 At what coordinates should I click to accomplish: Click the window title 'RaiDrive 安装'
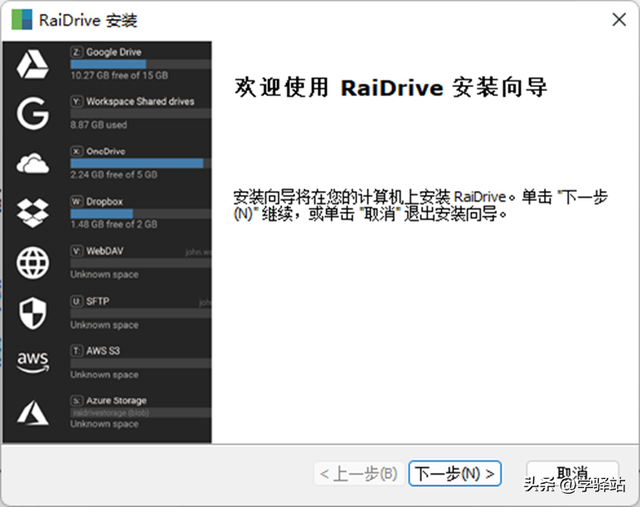[88, 20]
